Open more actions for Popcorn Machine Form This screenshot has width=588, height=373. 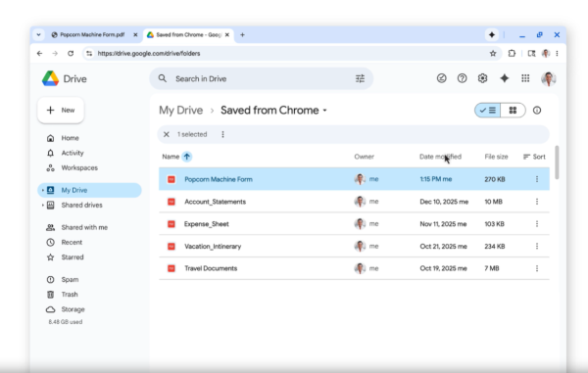[x=537, y=179]
